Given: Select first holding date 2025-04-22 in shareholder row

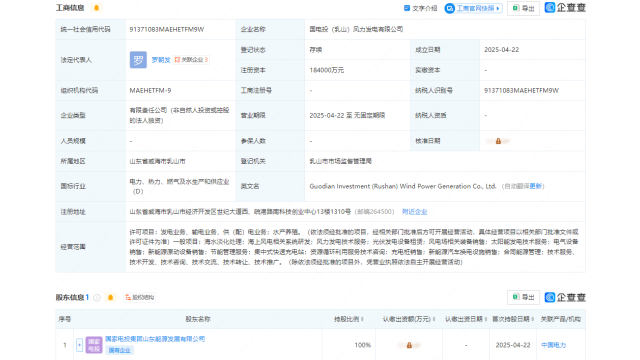Looking at the screenshot, I should click(513, 345).
